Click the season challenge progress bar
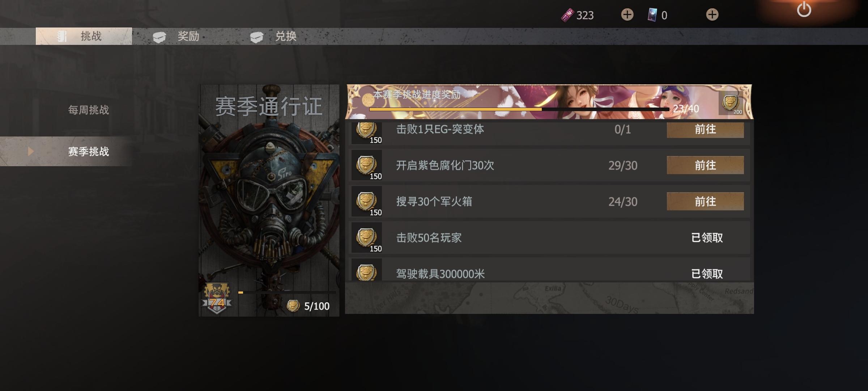 [519, 109]
